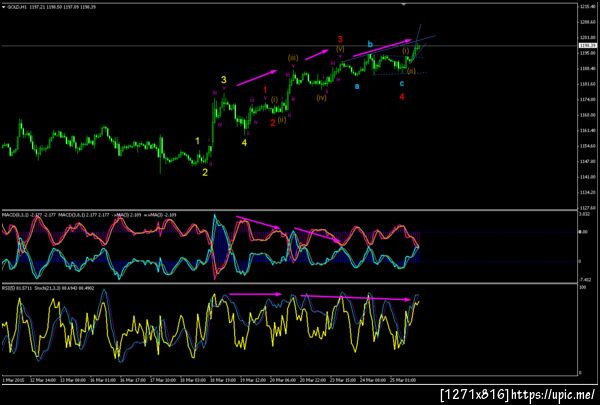The width and height of the screenshot is (600, 405).
Task: Click the yellow wave 2 label near the low
Action: click(x=205, y=172)
